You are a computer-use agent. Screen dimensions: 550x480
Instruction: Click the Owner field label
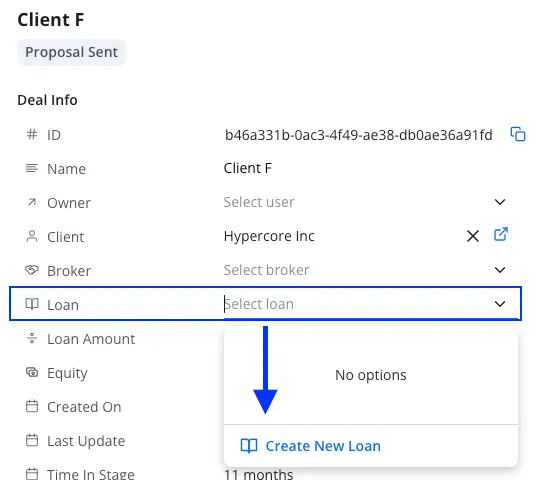click(69, 203)
